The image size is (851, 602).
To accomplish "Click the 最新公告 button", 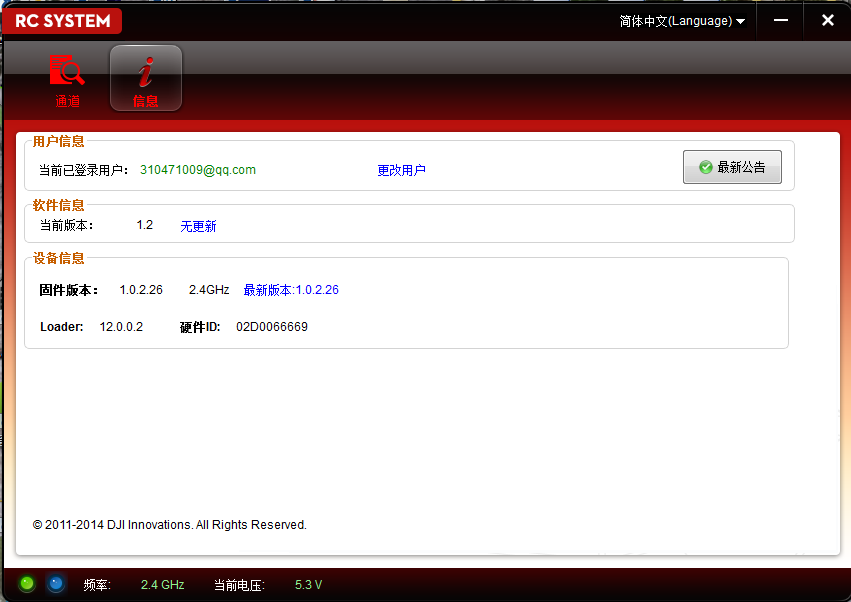I will click(x=732, y=167).
